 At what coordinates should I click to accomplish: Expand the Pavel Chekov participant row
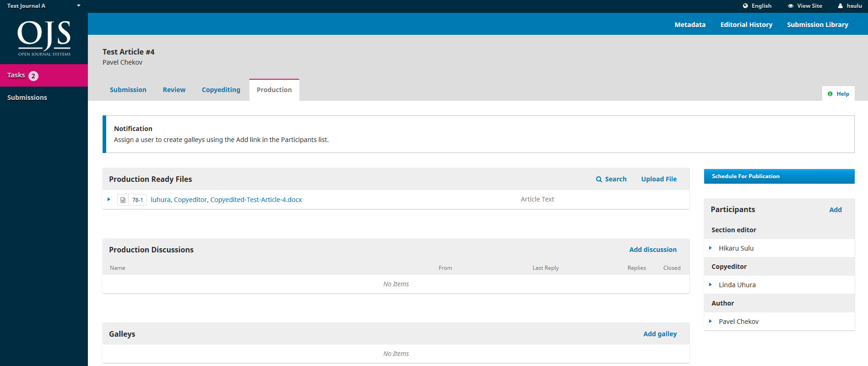[x=711, y=321]
